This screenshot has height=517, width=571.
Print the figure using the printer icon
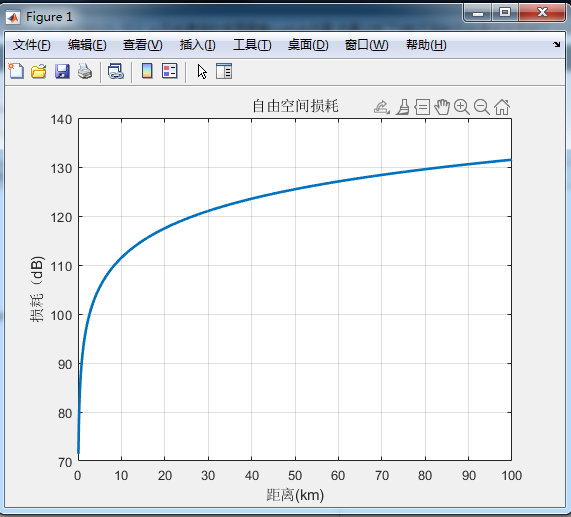(x=85, y=71)
